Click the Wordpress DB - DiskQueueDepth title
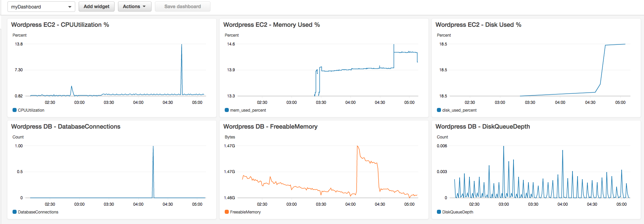 click(x=483, y=127)
